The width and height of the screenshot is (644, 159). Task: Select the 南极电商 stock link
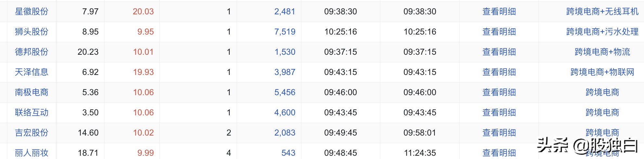[32, 92]
